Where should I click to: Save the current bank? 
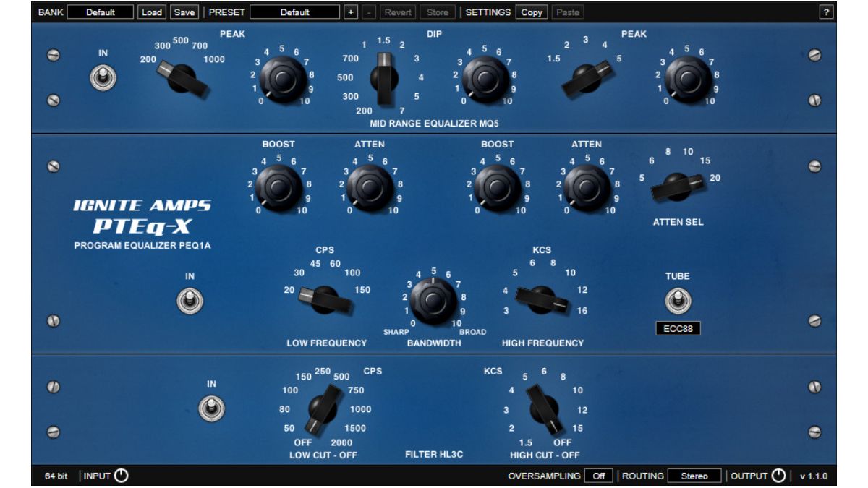(184, 11)
